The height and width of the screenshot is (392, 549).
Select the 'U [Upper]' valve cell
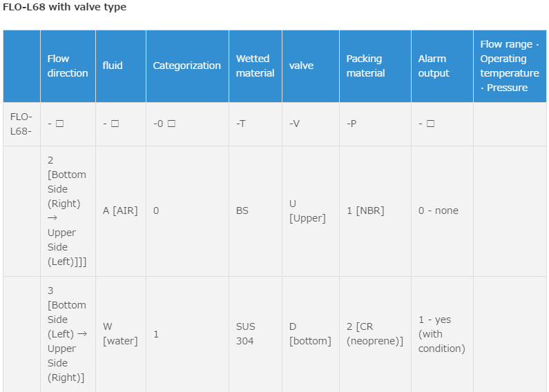pyautogui.click(x=307, y=210)
